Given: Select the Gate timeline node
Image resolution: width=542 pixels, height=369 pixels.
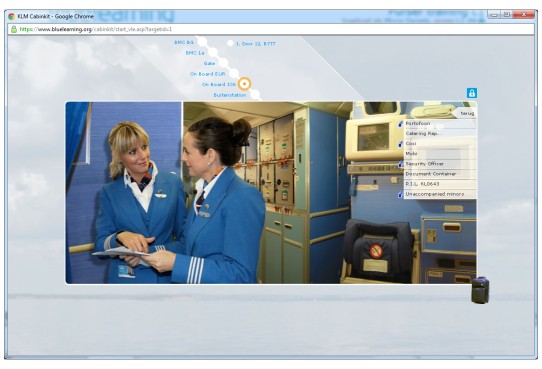Looking at the screenshot, I should 223,63.
